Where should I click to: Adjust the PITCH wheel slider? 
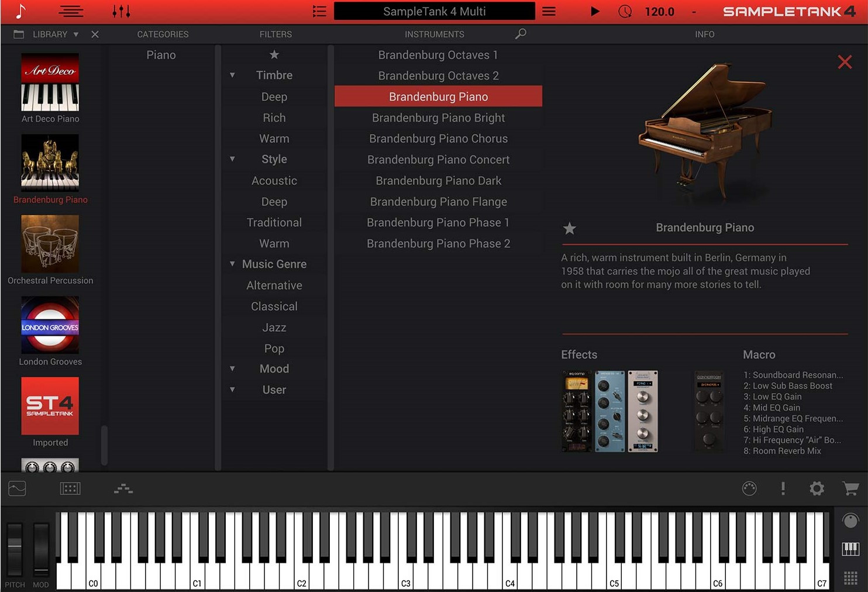(x=15, y=549)
